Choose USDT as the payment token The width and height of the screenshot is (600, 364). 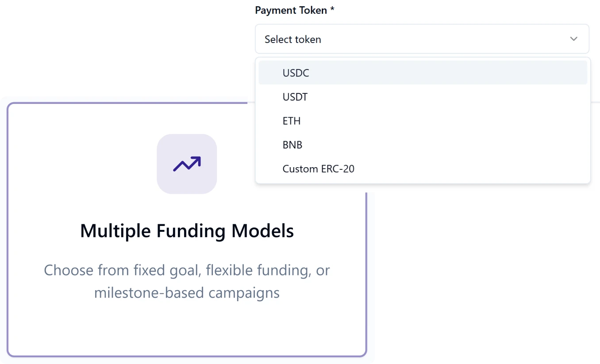click(x=295, y=97)
